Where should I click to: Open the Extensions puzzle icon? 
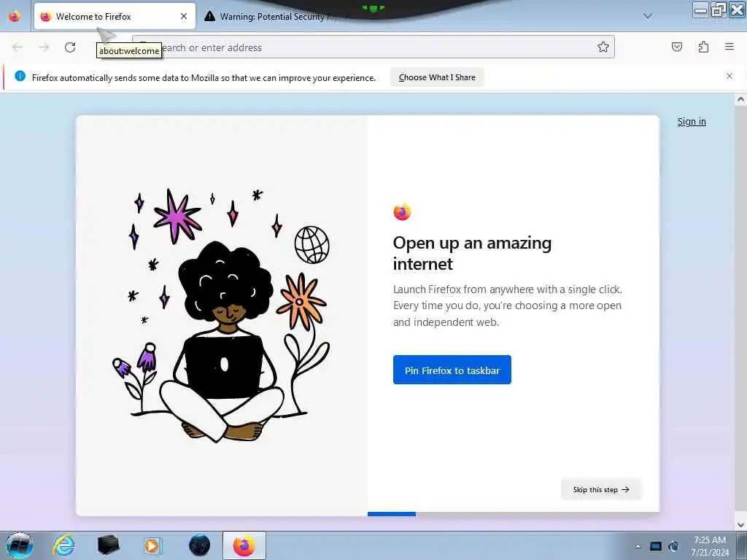click(703, 47)
